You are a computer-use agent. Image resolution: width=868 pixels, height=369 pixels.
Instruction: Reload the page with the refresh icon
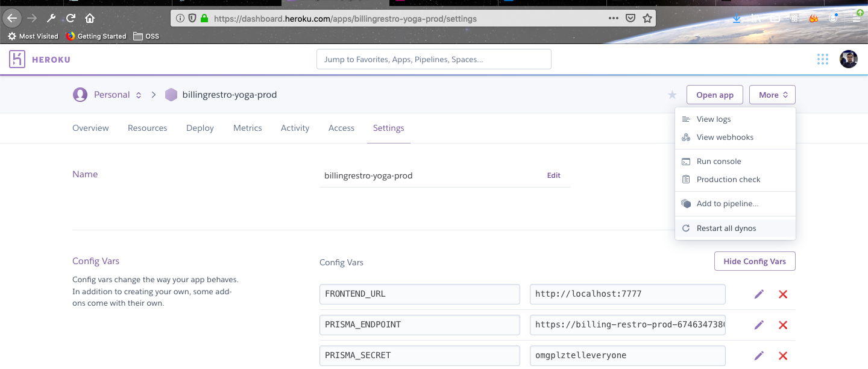coord(71,18)
